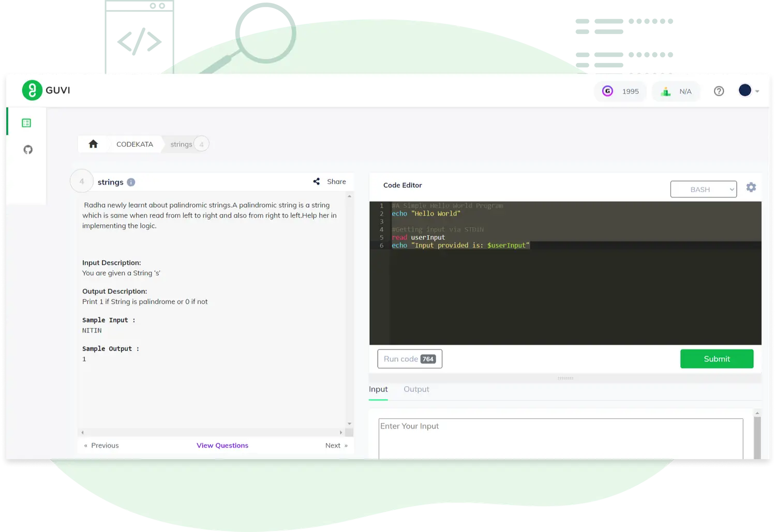Screen dimensions: 776x532
Task: Click the home breadcrumb icon
Action: [93, 144]
